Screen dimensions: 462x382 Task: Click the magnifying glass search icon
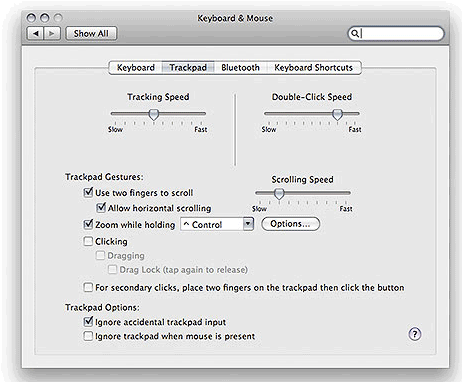[355, 33]
